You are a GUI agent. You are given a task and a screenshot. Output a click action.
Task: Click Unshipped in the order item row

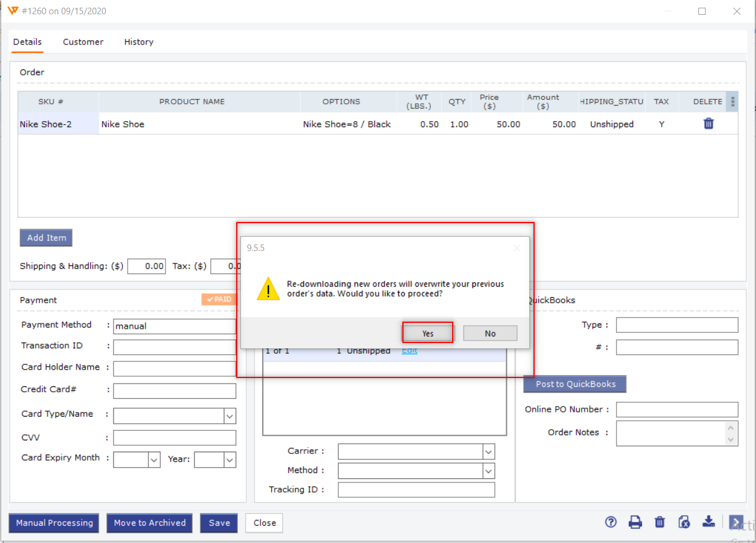pos(612,124)
